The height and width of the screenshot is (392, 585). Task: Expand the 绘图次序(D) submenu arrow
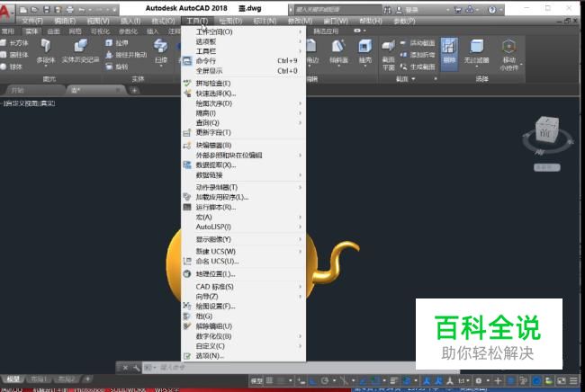point(300,103)
